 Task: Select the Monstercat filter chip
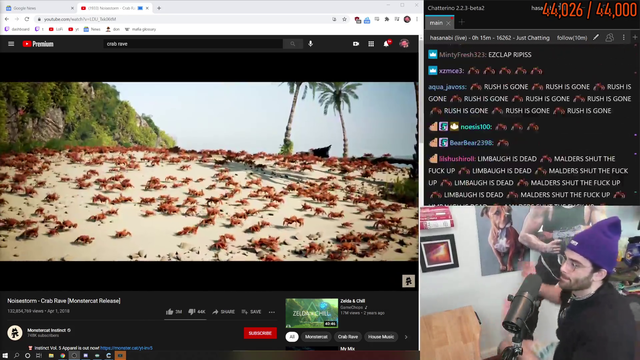[316, 337]
